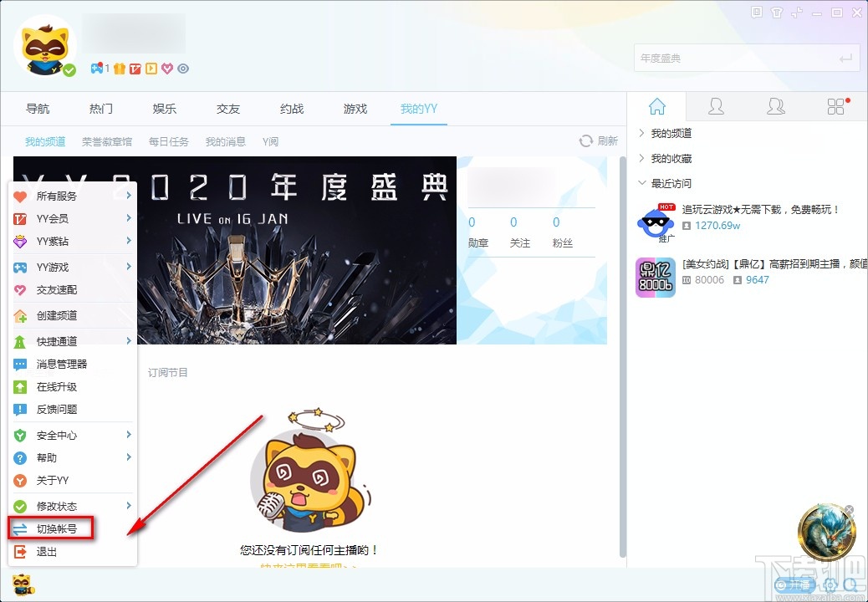Open the profile avatar picture
Screen dimensions: 868x602
[x=45, y=47]
